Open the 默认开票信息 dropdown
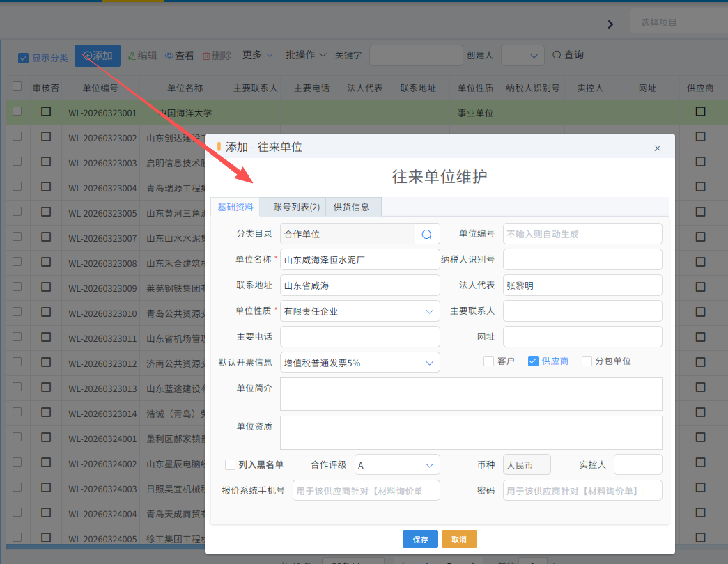The height and width of the screenshot is (564, 728). coord(360,363)
